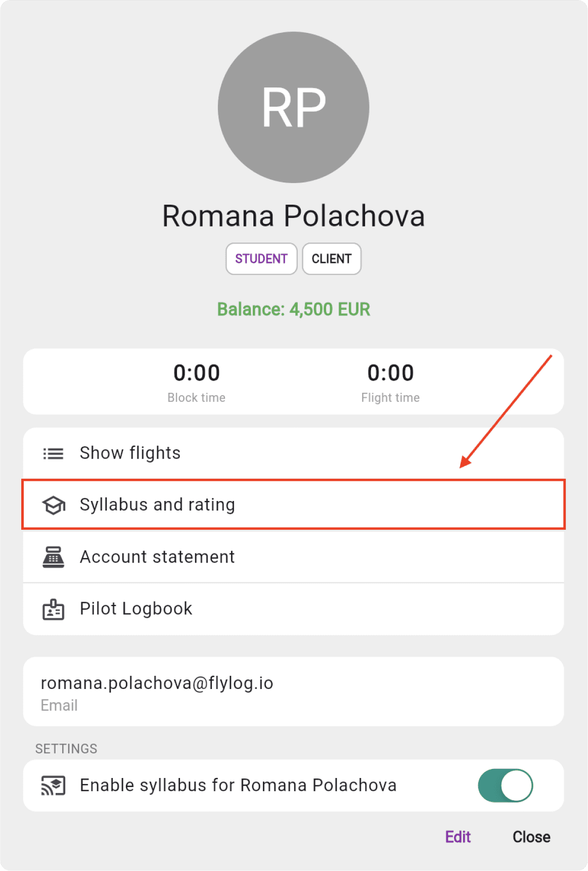Click the Romana Polachova name heading
588x871 pixels.
click(294, 216)
